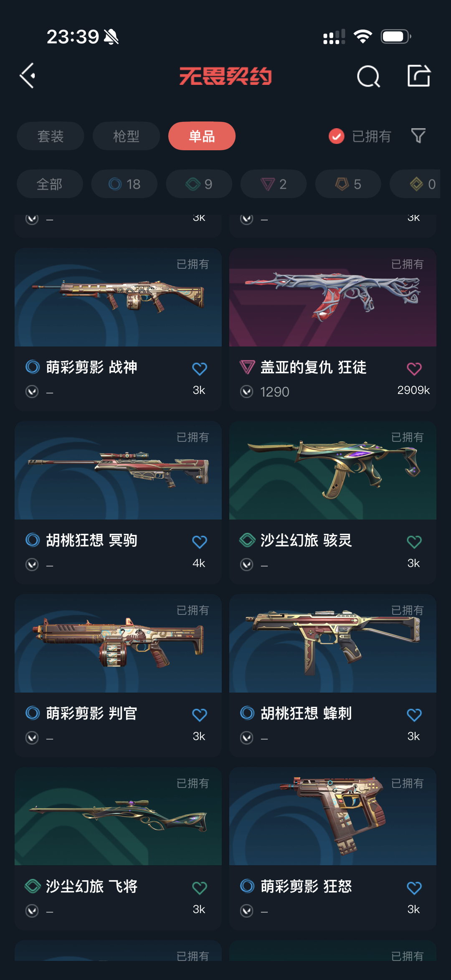This screenshot has height=980, width=451.
Task: Like the 胡桃狂想 冥驹 skin heart
Action: (199, 542)
